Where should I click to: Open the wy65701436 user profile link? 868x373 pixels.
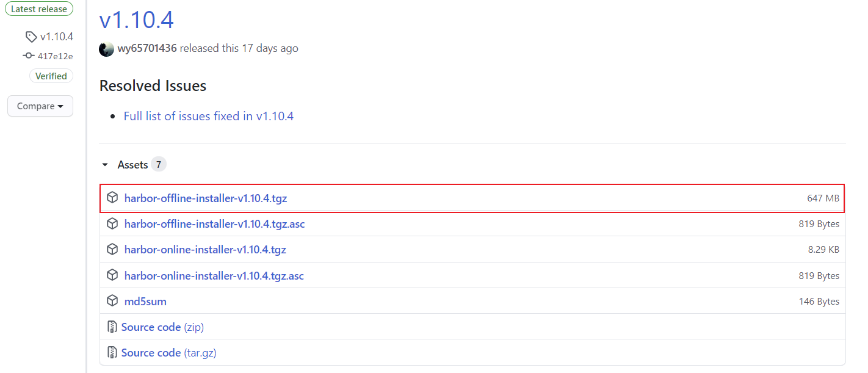[147, 48]
